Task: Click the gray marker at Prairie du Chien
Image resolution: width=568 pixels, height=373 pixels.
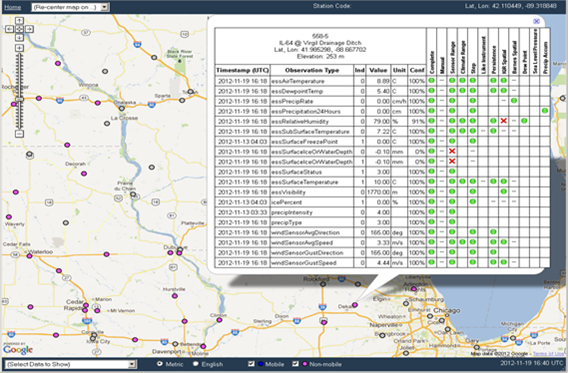Action: pos(133,194)
